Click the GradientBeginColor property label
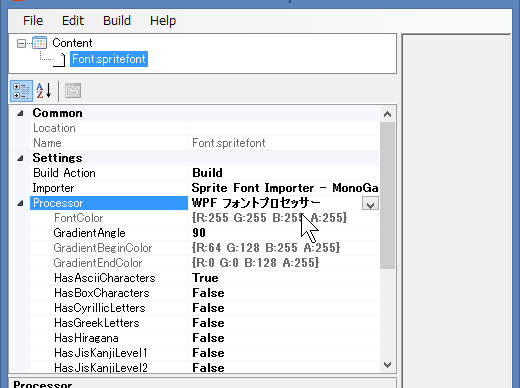520x388 pixels. point(103,248)
